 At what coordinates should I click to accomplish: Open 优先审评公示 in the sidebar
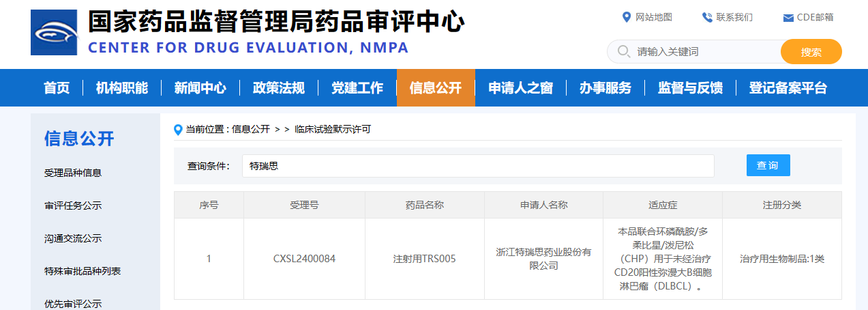click(73, 304)
